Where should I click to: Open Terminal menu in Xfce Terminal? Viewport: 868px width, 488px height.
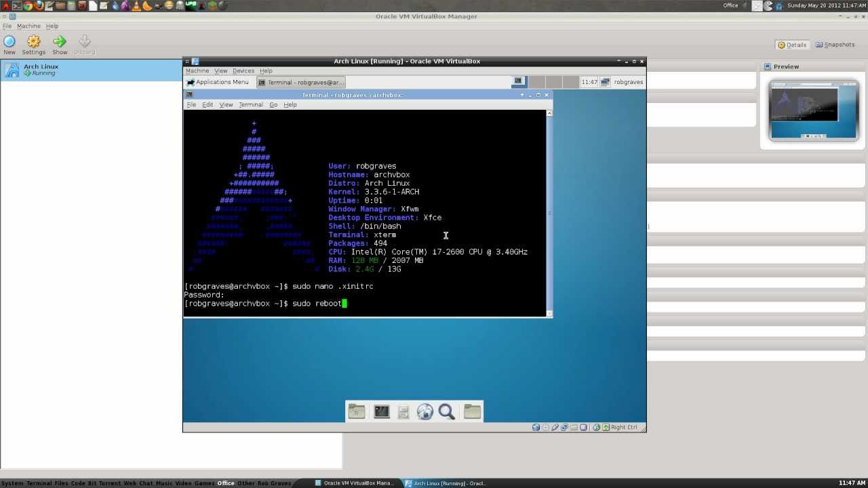coord(251,104)
